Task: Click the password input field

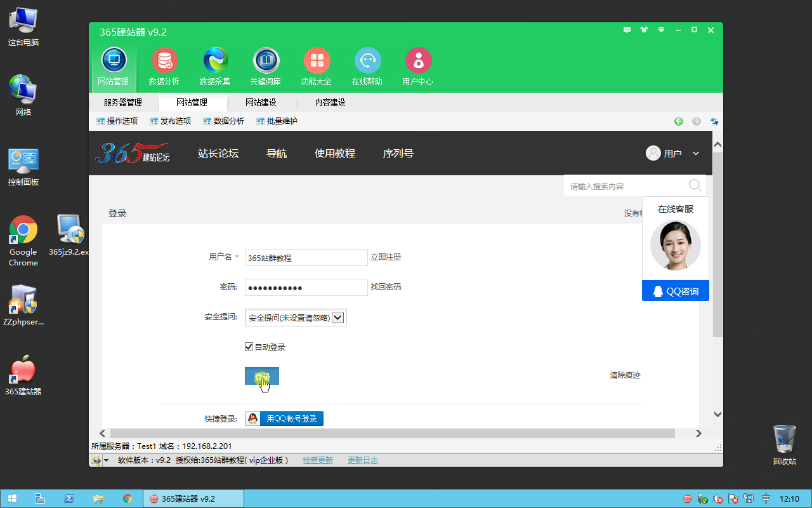Action: tap(306, 287)
